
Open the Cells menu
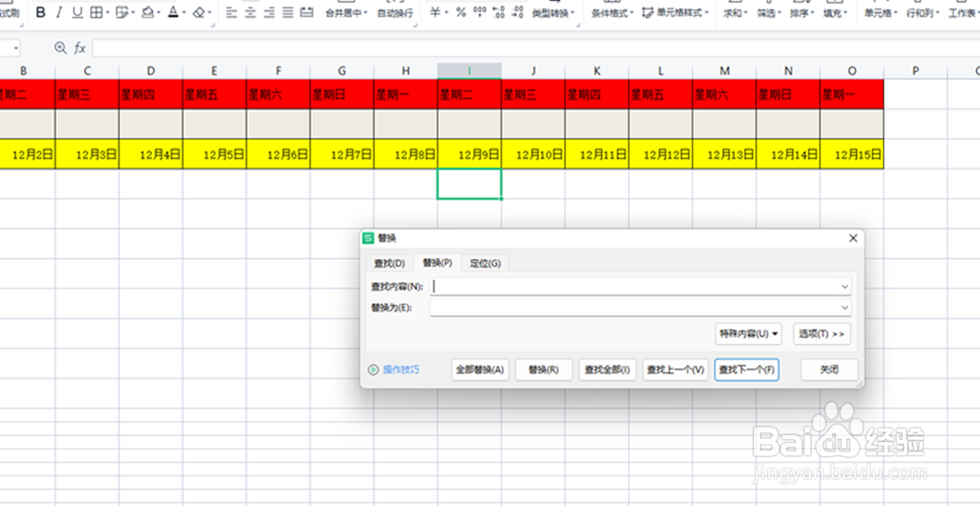click(x=881, y=13)
